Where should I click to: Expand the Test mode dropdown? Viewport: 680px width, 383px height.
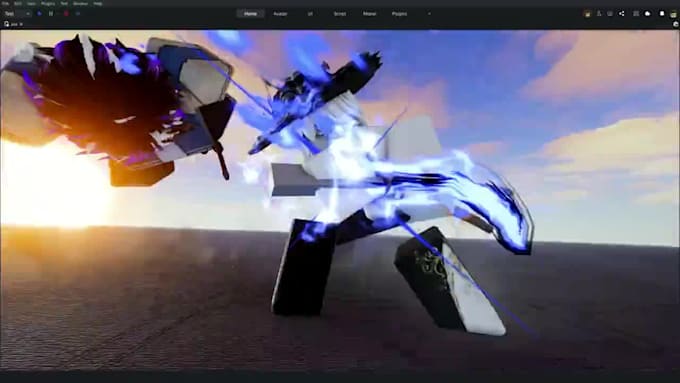(x=17, y=13)
